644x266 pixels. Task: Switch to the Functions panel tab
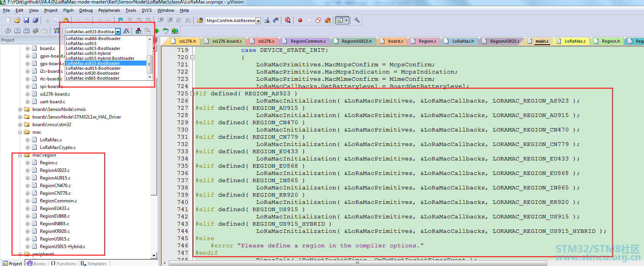63,263
